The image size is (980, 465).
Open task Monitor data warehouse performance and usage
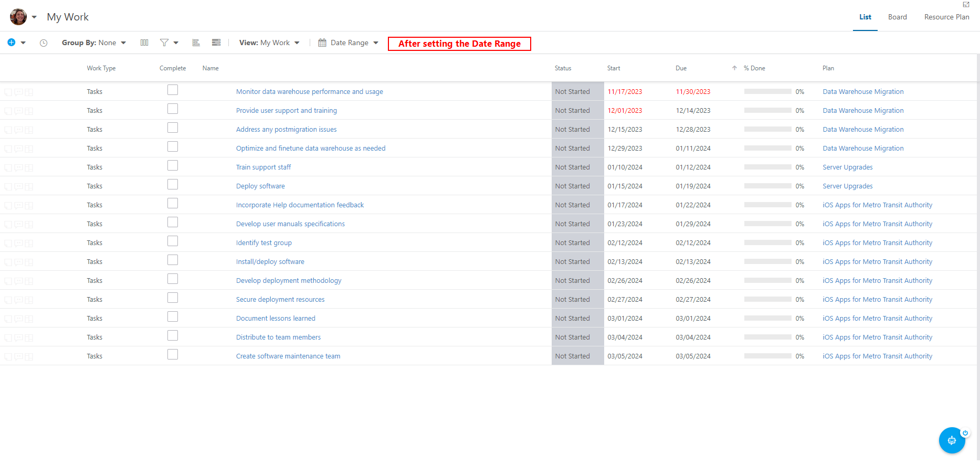point(310,92)
